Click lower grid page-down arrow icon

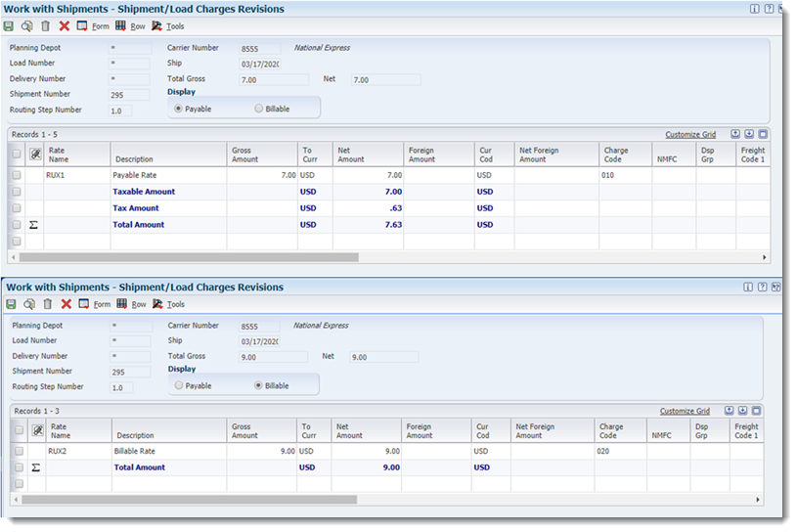pos(743,411)
